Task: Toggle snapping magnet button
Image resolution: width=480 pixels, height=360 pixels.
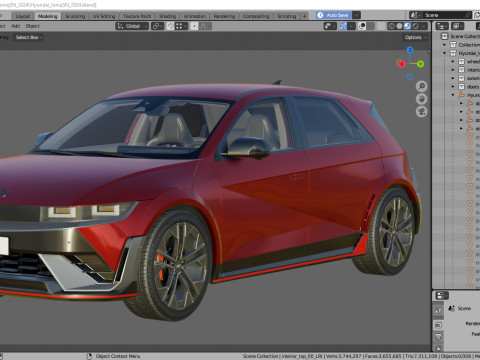Action: pyautogui.click(x=170, y=26)
